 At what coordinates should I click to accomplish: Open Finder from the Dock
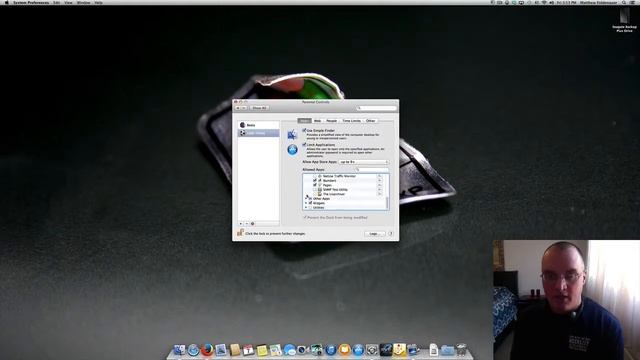tap(179, 350)
